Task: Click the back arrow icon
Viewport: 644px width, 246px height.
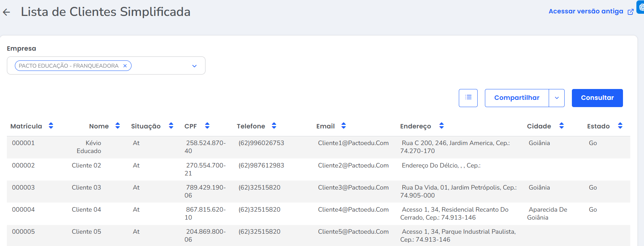Action: [7, 12]
